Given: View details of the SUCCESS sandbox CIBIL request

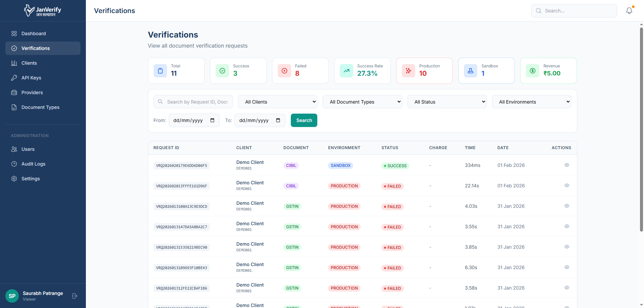Looking at the screenshot, I should pos(567,165).
